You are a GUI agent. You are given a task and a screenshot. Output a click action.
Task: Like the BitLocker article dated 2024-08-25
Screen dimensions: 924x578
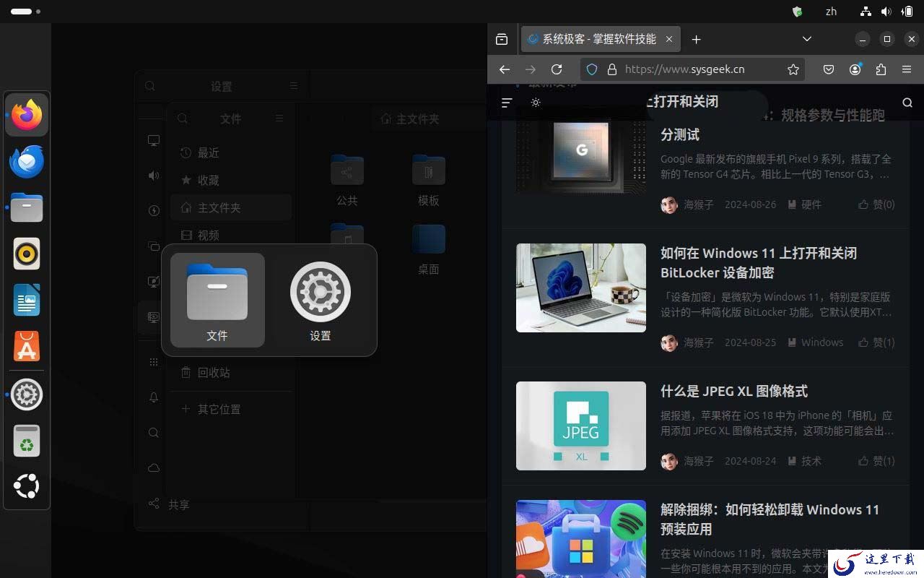(876, 342)
